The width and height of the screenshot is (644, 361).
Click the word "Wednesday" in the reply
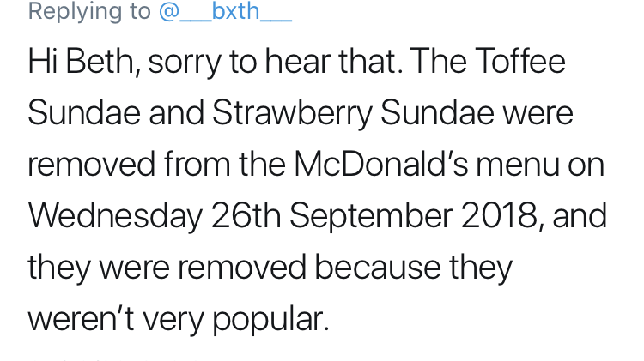click(114, 216)
